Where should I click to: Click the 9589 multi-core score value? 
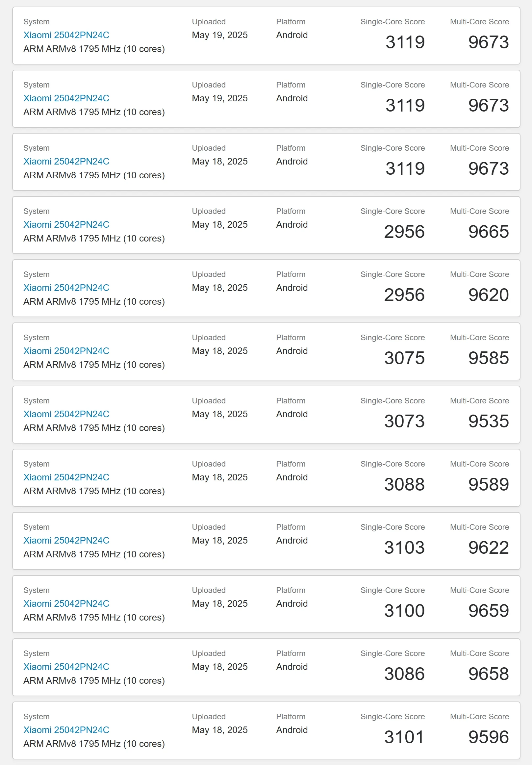[x=488, y=484]
